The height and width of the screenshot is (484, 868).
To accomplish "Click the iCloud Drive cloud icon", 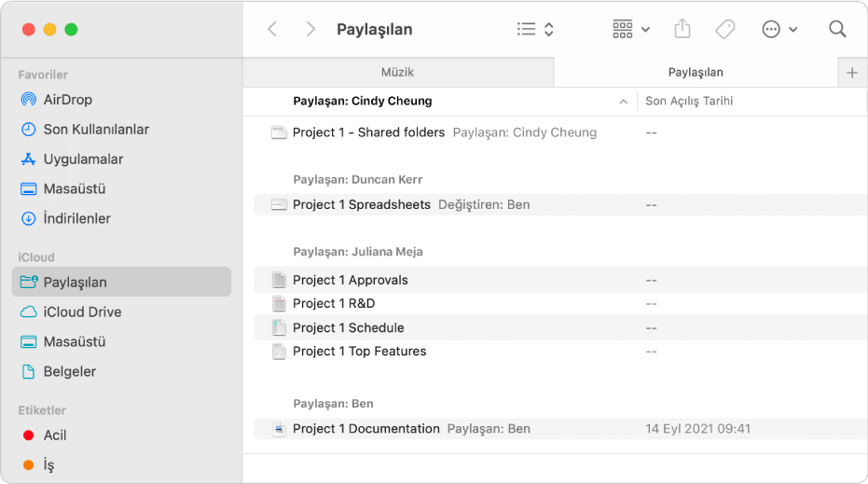I will [x=29, y=312].
